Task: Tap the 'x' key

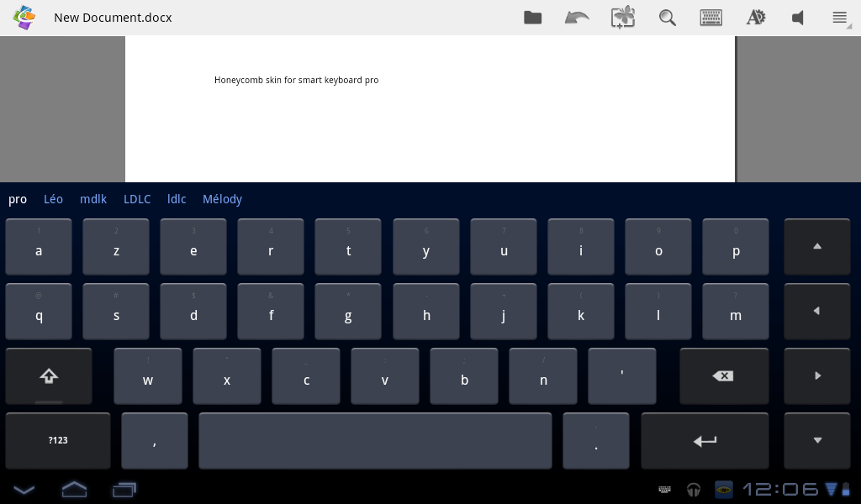Action: 227,376
